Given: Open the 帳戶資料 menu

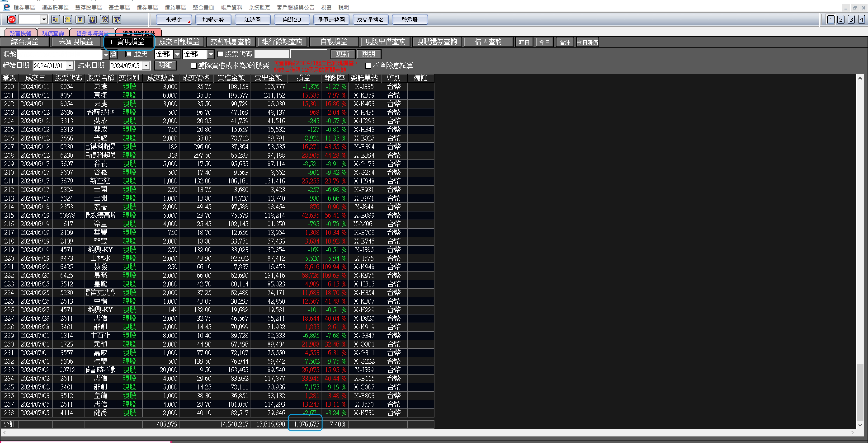Looking at the screenshot, I should pyautogui.click(x=231, y=7).
